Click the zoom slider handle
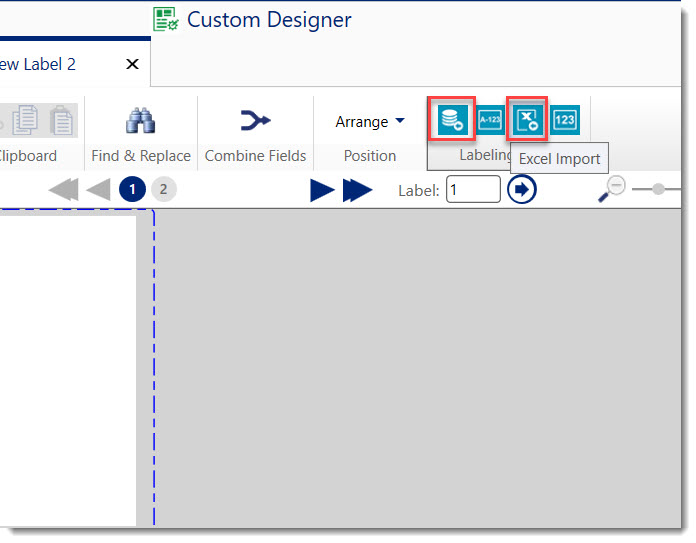 [x=658, y=188]
